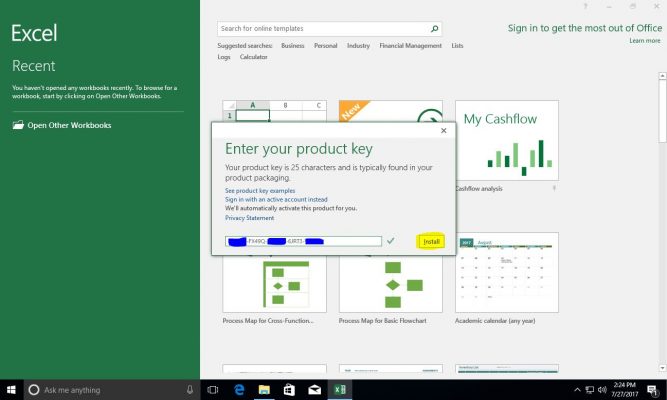Image resolution: width=667 pixels, height=400 pixels.
Task: Open the My Cashflow template thumbnail
Action: pos(507,140)
